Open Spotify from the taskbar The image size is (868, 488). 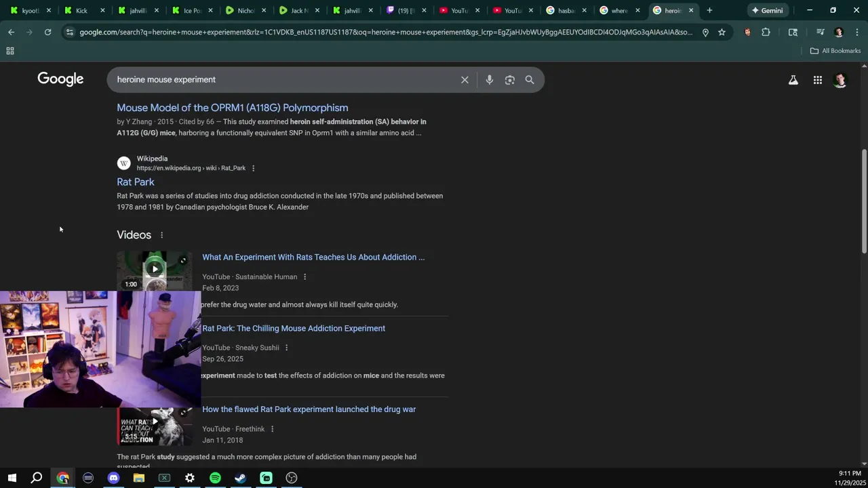click(215, 478)
